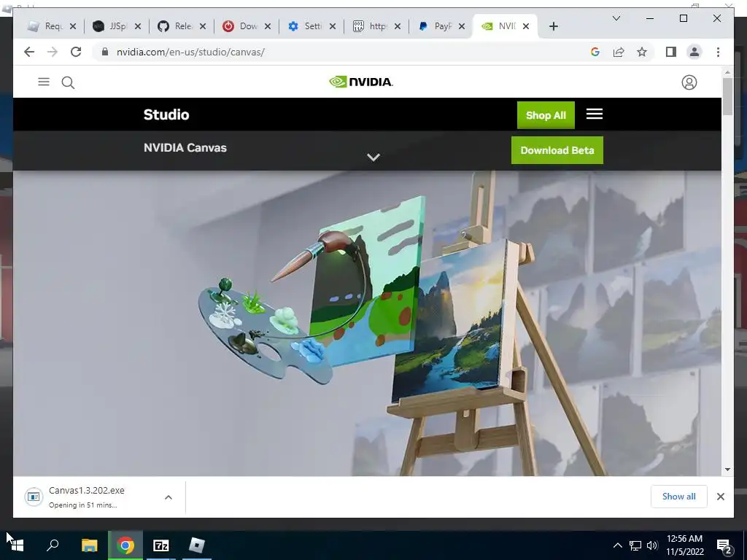This screenshot has width=747, height=560.
Task: Share this page using the share icon
Action: click(619, 52)
